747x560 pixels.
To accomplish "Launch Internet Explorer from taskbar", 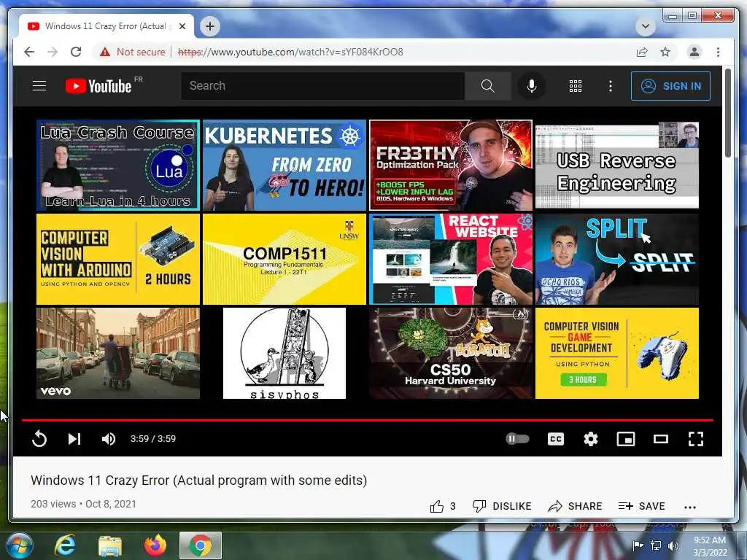I will 65,545.
